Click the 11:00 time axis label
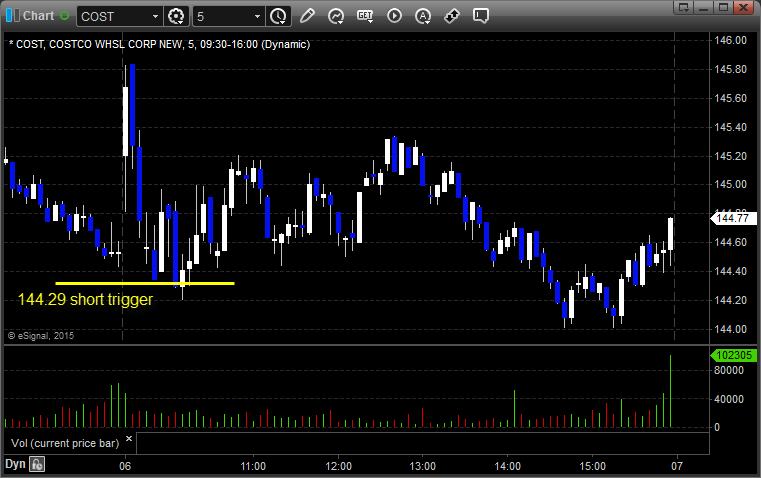This screenshot has height=478, width=761. coord(253,466)
